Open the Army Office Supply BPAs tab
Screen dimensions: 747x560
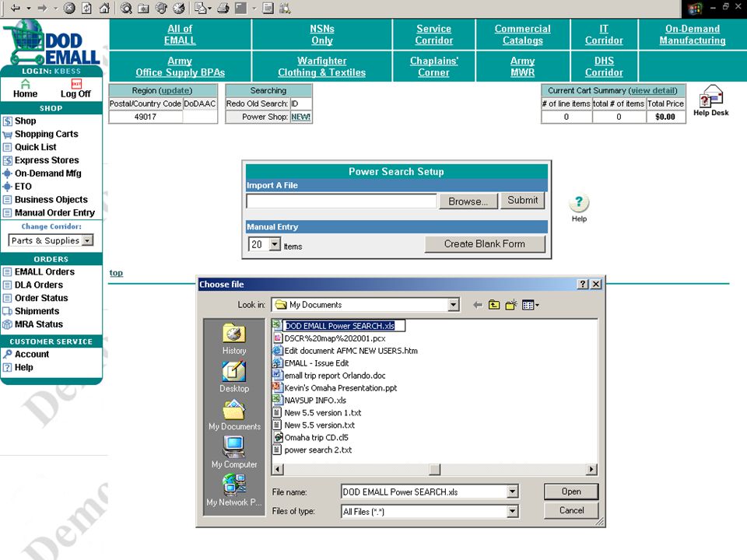tap(180, 67)
